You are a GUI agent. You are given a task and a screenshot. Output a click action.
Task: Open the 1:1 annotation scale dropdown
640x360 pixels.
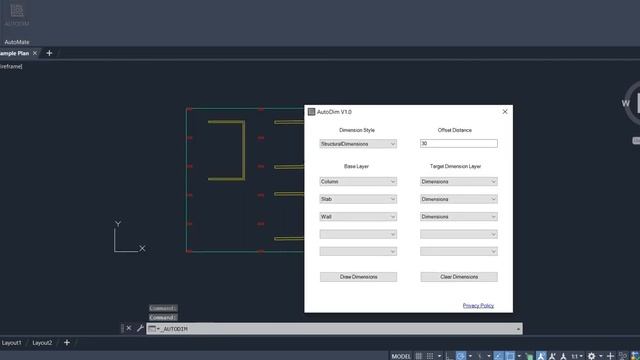tap(576, 356)
